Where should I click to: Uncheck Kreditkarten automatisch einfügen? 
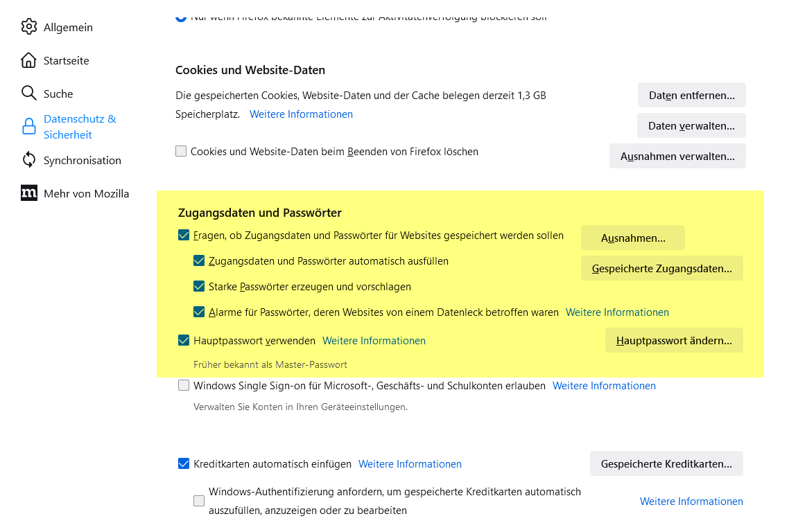tap(184, 463)
